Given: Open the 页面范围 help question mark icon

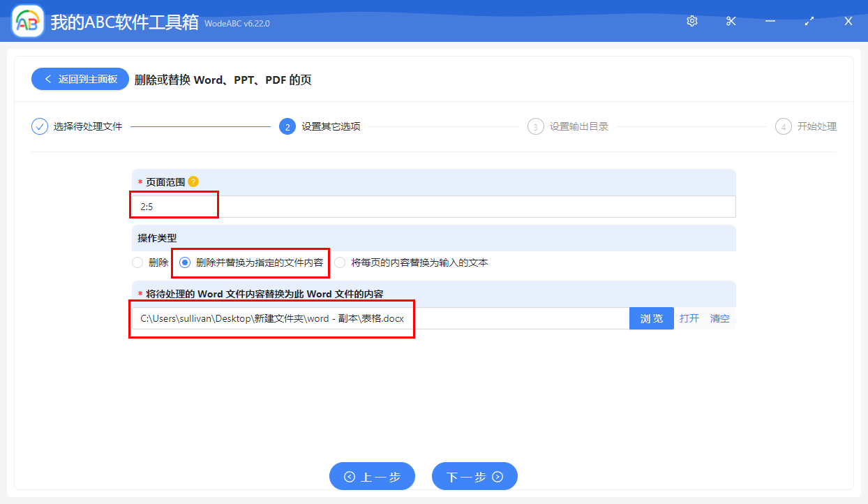Looking at the screenshot, I should click(x=193, y=181).
